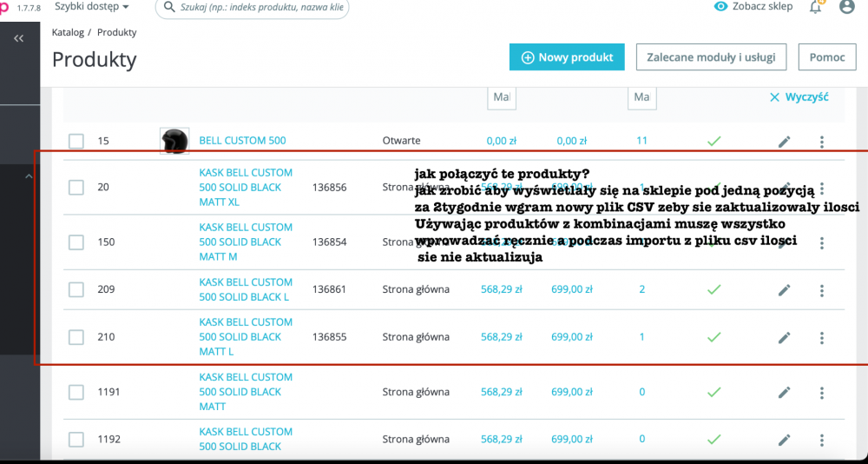Open product 210 name SOLID BLACK MATT L

click(x=246, y=336)
